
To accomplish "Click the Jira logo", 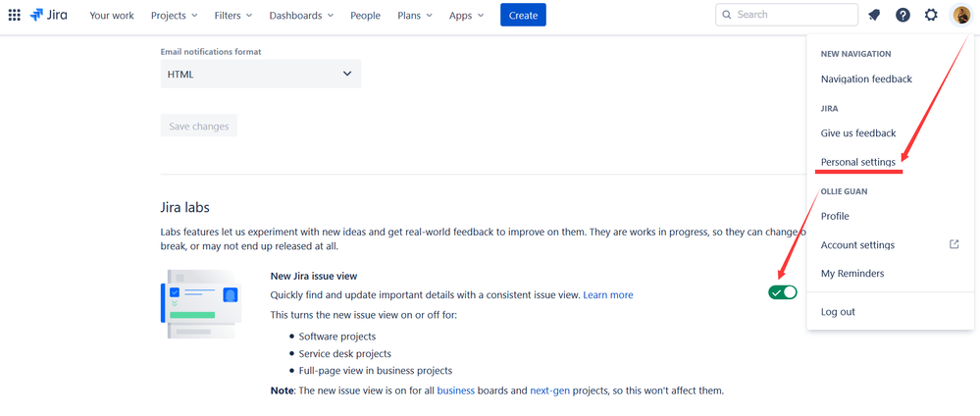I will point(49,15).
